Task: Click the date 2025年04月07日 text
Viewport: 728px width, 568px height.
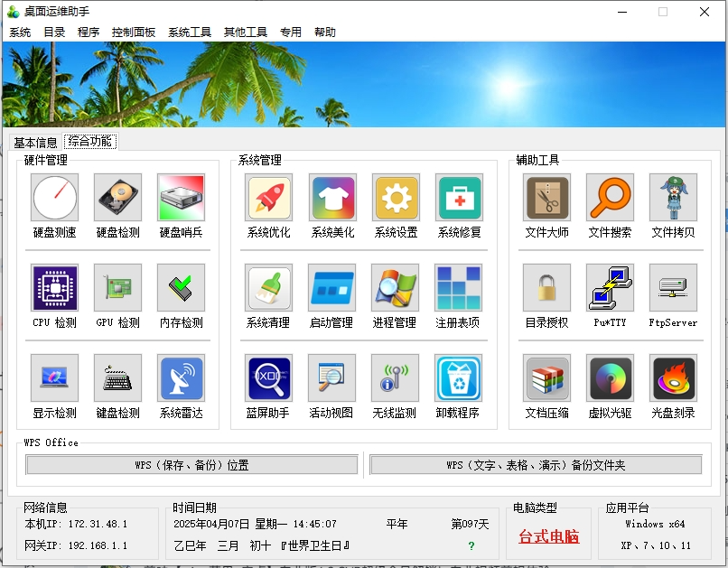Action: click(x=211, y=524)
